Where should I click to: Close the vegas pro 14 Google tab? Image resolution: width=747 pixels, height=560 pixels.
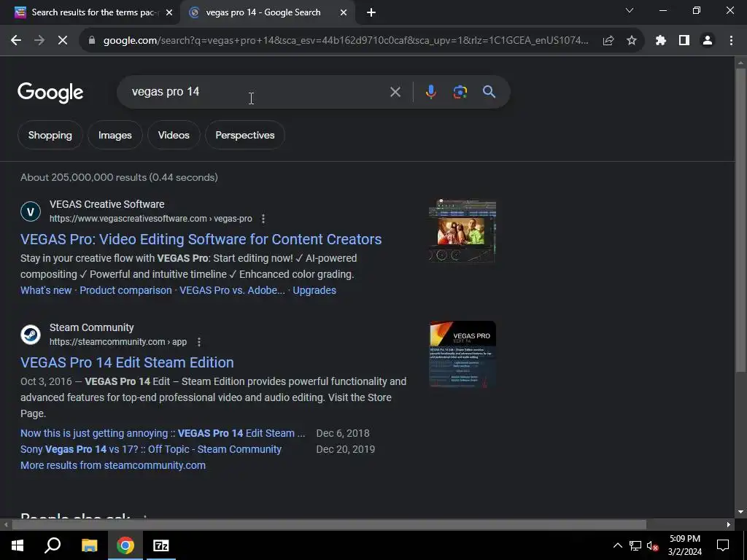(344, 13)
